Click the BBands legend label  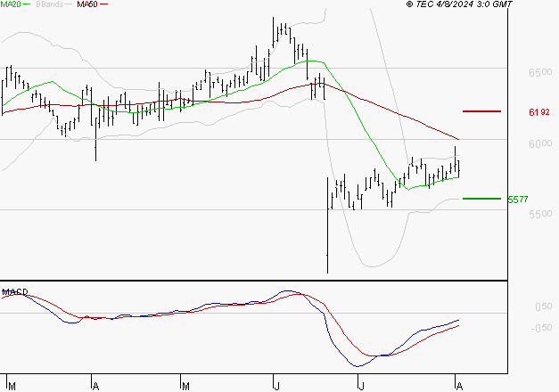[x=50, y=4]
